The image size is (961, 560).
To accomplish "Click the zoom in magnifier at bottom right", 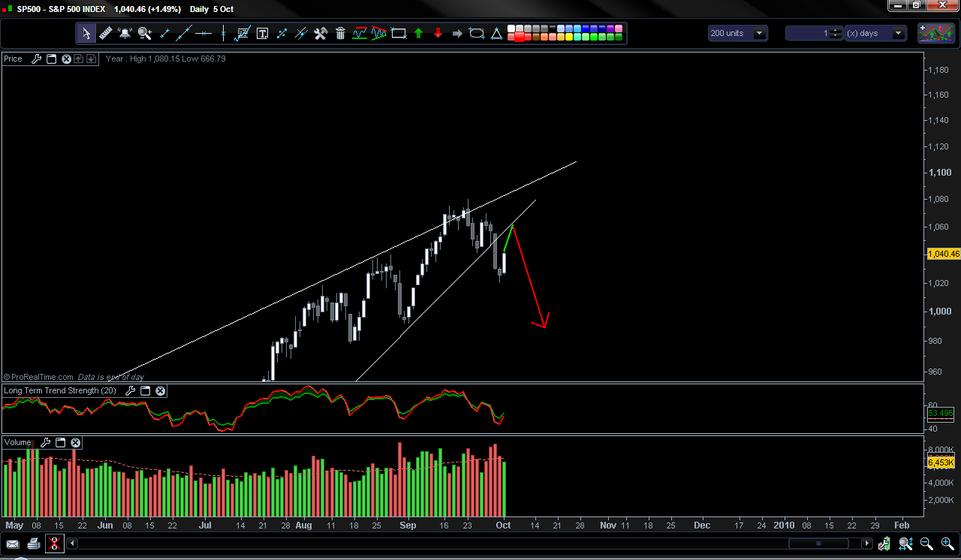I will coord(947,543).
